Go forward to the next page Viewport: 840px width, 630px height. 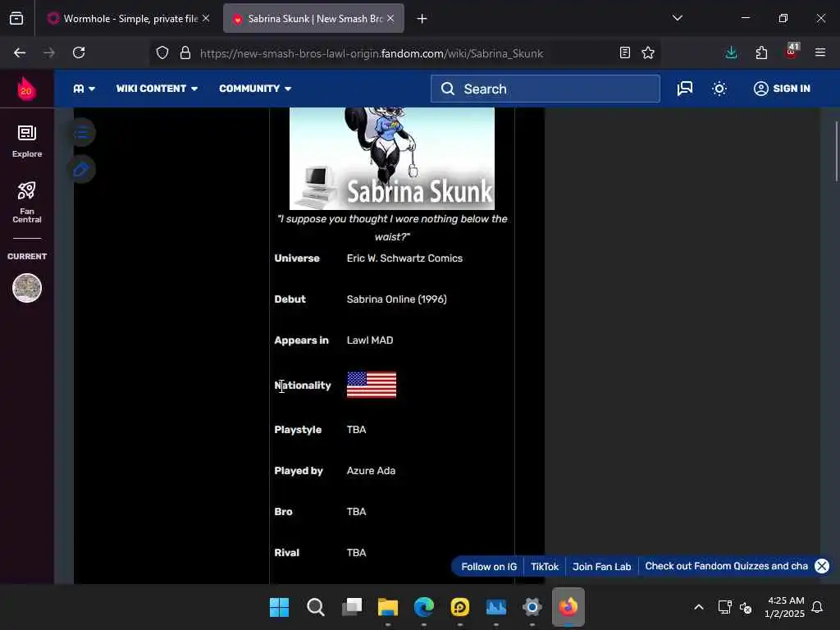pos(48,52)
